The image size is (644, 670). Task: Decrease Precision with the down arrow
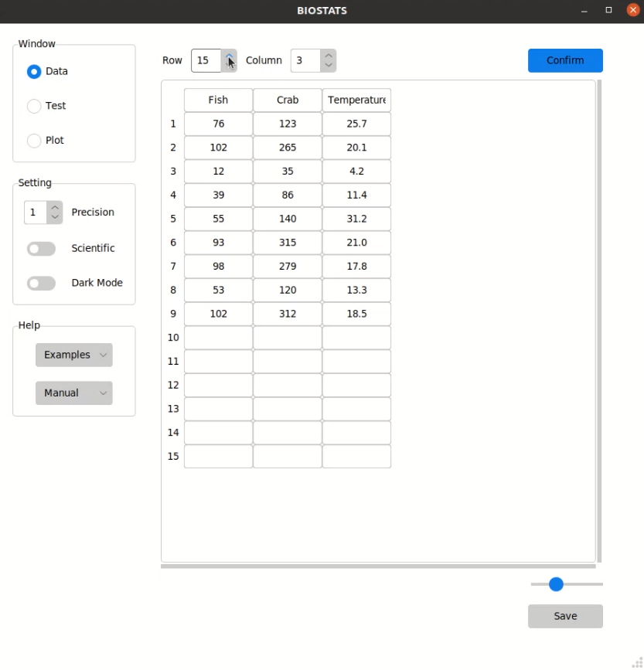[55, 217]
